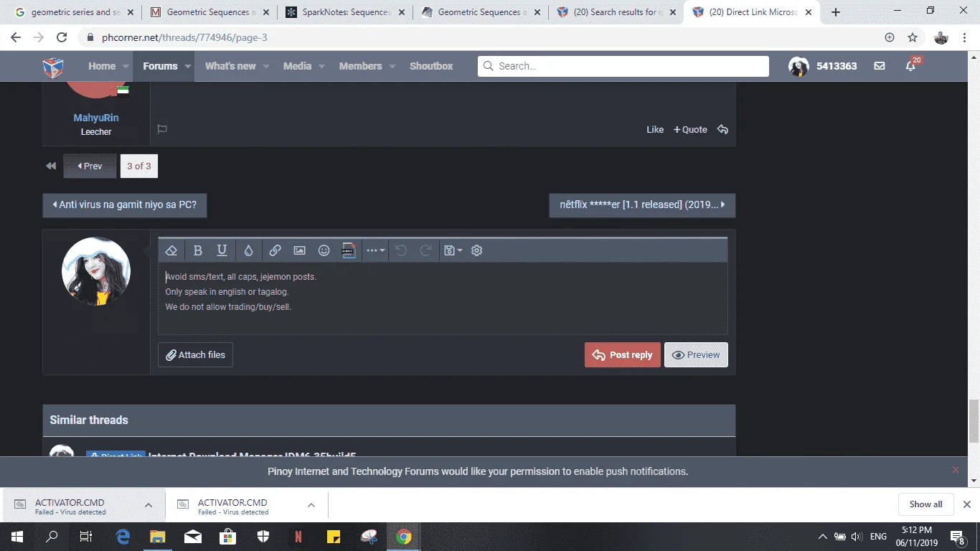
Task: Attach files to the reply
Action: click(x=195, y=354)
